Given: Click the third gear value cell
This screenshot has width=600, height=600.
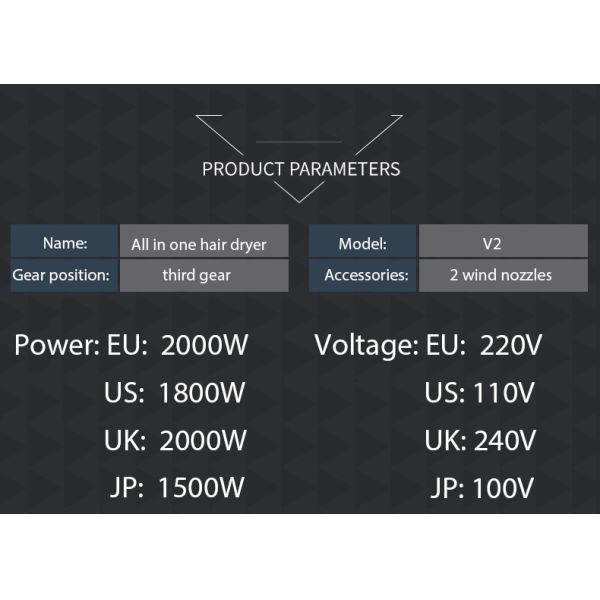Looking at the screenshot, I should point(204,275).
